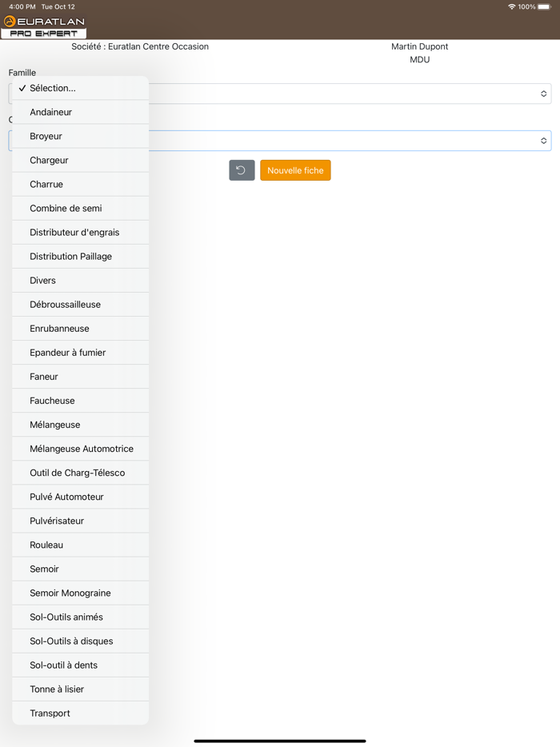Viewport: 560px width, 747px height.
Task: Tap the Wi-Fi status icon
Action: pyautogui.click(x=512, y=6)
